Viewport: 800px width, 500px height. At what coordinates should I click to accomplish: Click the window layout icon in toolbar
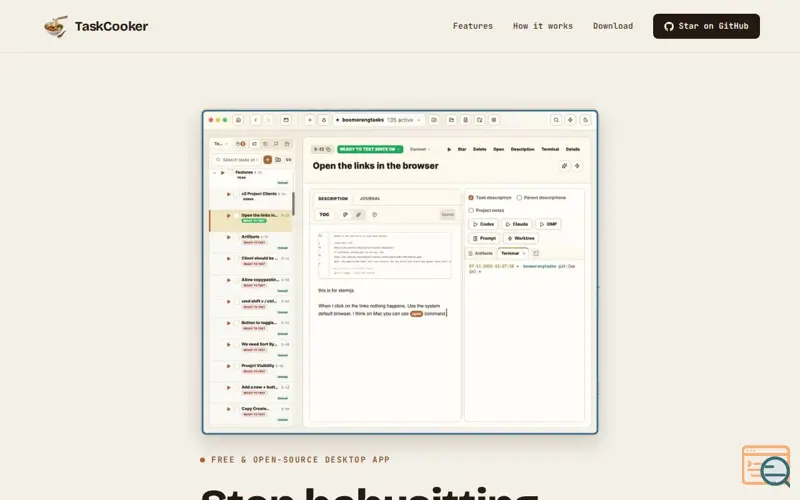coord(286,120)
